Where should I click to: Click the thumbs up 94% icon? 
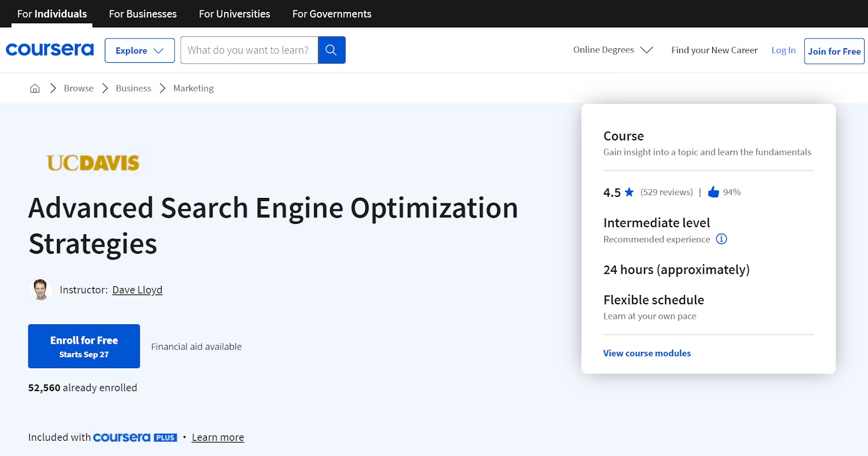(x=713, y=192)
